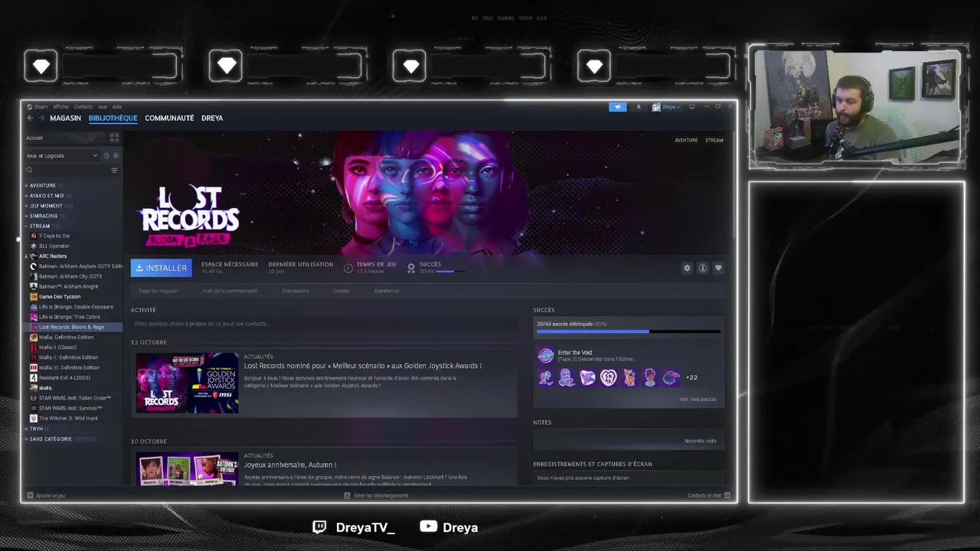Open the DREYA profile tab
This screenshot has height=551, width=980.
click(x=212, y=118)
